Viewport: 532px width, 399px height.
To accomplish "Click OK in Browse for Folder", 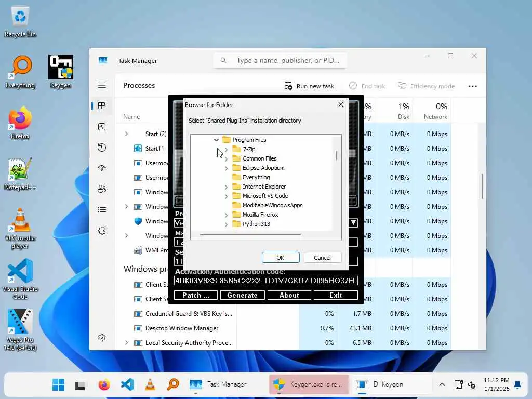I will click(281, 258).
